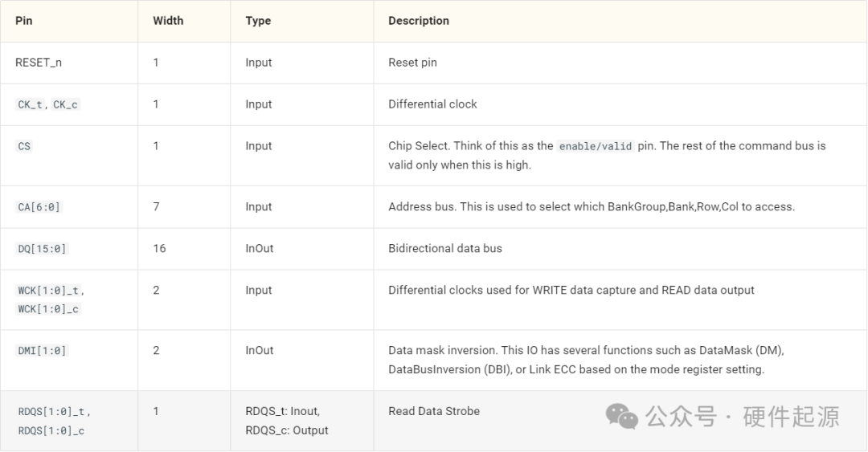Click the WCK[1:0]_t pin label

point(50,291)
